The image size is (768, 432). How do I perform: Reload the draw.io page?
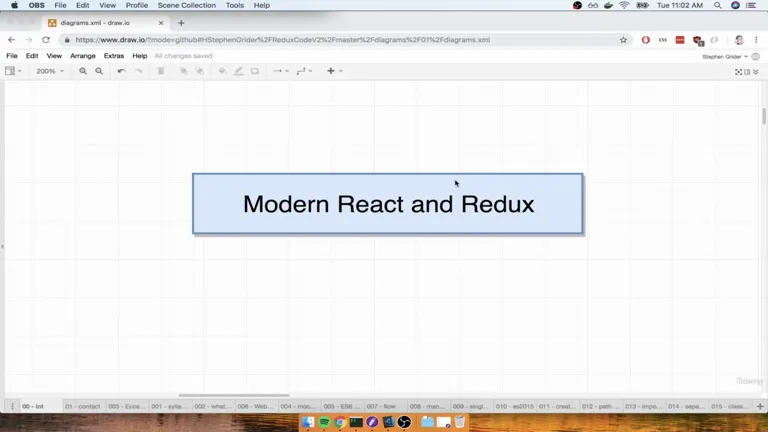coord(46,40)
